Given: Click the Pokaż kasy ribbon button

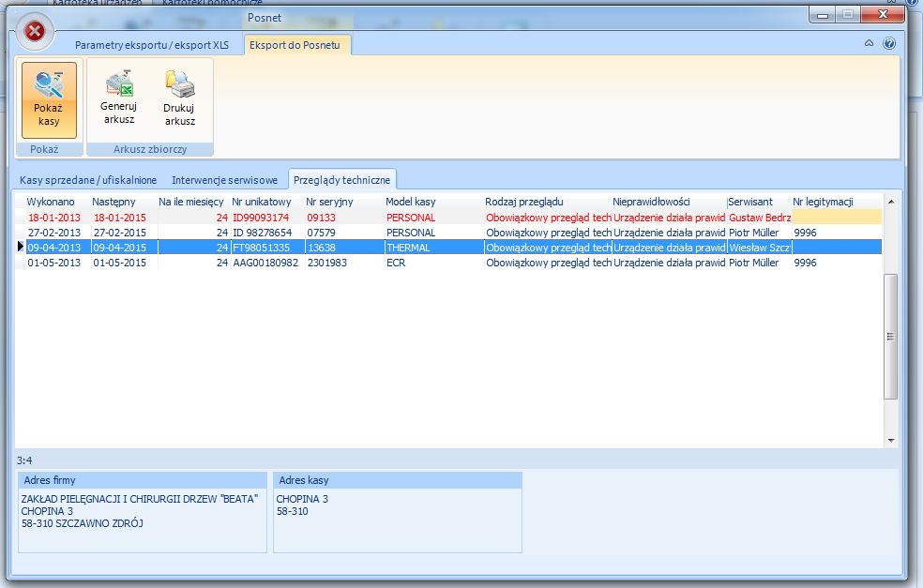Looking at the screenshot, I should tap(49, 100).
